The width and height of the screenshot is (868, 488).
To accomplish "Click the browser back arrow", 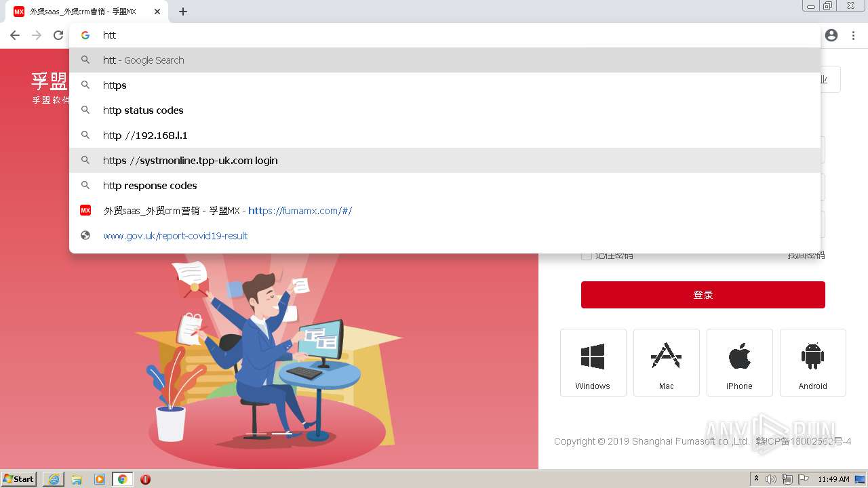I will 15,35.
